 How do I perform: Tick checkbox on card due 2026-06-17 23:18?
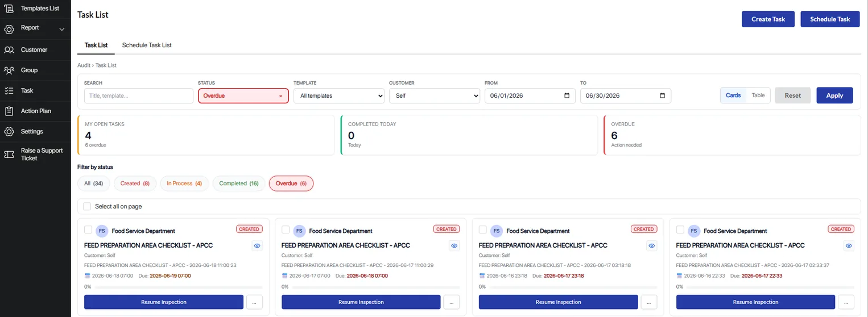[x=483, y=230]
